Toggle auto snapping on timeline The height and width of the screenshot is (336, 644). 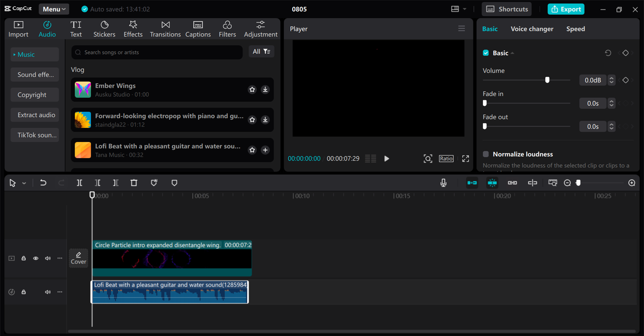(492, 183)
